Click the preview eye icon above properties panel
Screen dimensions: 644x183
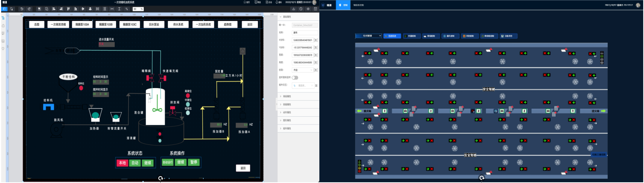tap(308, 9)
